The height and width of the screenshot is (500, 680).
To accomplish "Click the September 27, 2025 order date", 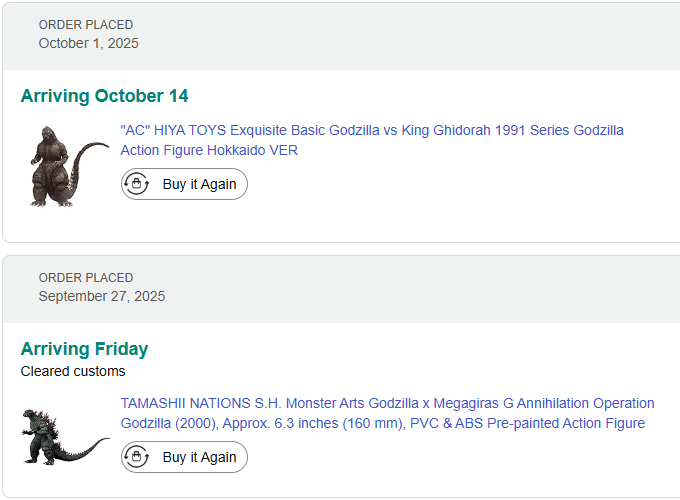I will [x=102, y=296].
